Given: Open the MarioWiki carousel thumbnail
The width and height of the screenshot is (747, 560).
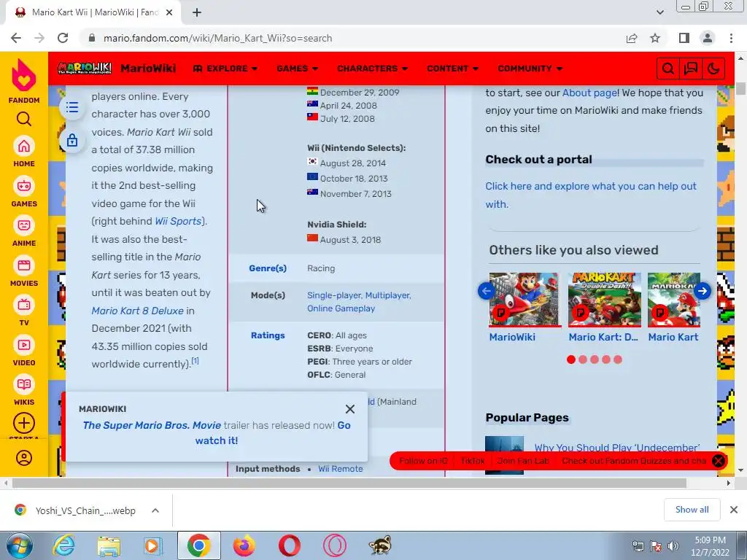Looking at the screenshot, I should click(x=524, y=300).
